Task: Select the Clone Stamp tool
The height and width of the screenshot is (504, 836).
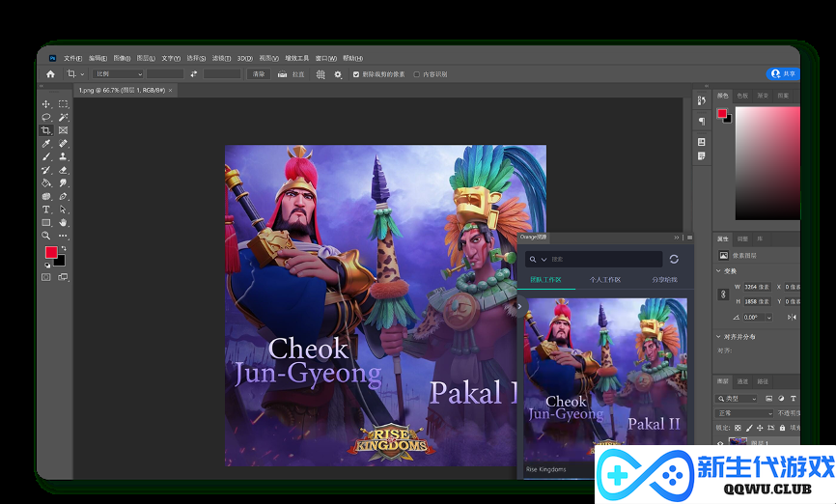Action: (64, 156)
